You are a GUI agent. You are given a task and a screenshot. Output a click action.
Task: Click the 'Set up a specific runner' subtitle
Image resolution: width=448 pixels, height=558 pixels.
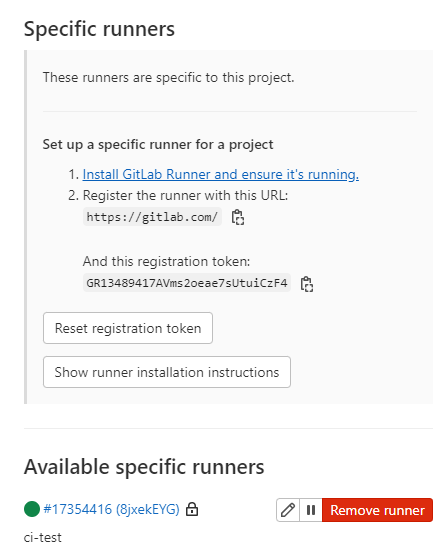(x=158, y=144)
